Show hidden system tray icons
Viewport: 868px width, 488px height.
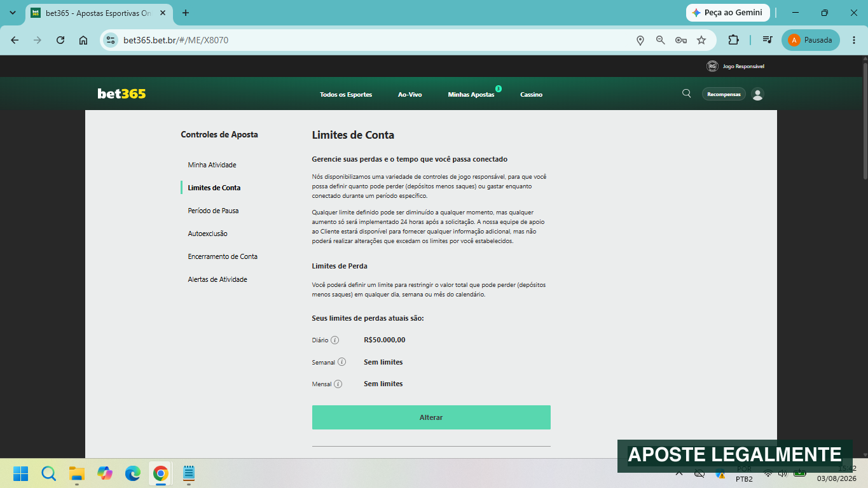click(679, 473)
